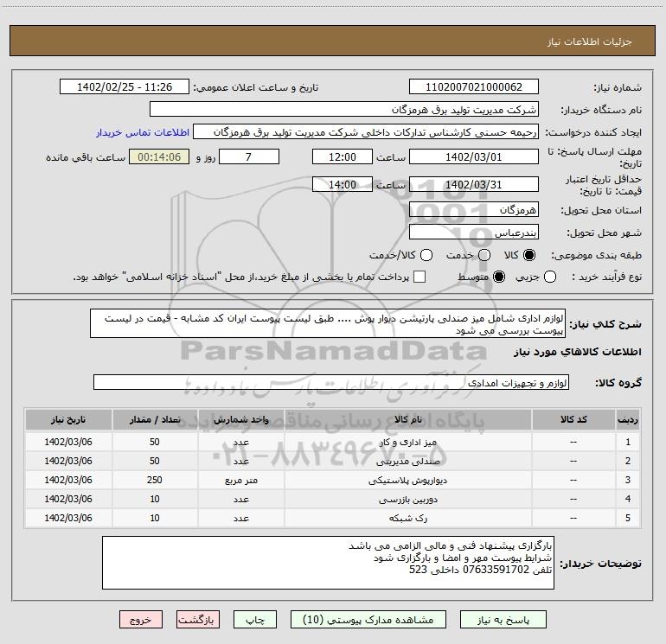Click the دیوارپوش پلاستیکی item name

407,480
